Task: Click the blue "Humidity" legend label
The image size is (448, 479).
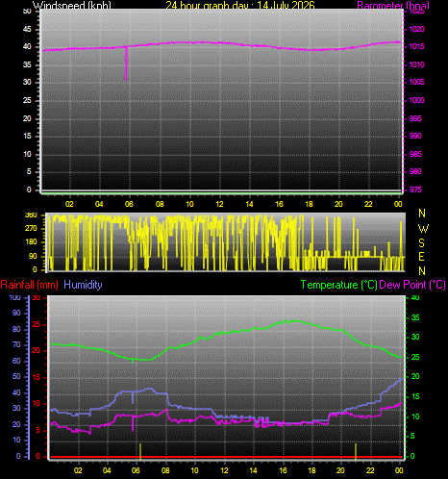Action: pos(83,285)
